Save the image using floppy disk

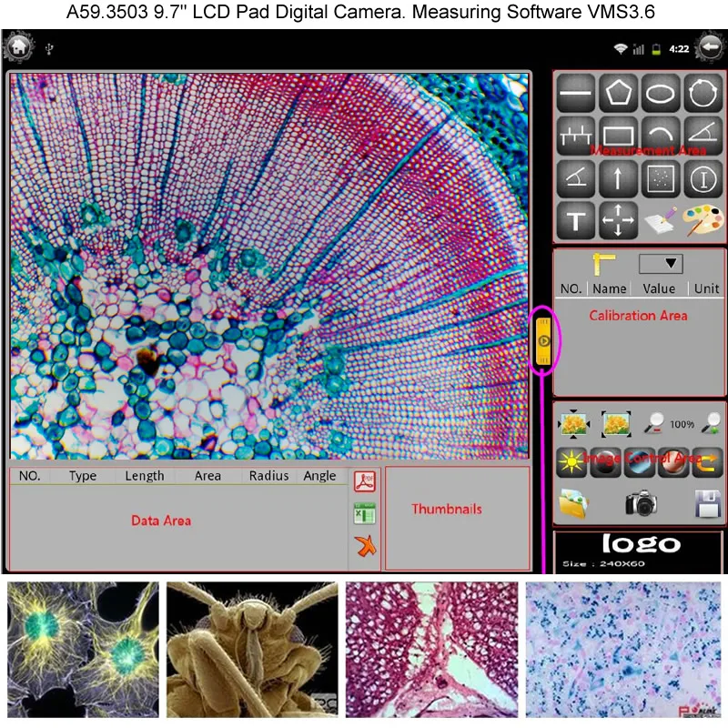(x=707, y=504)
